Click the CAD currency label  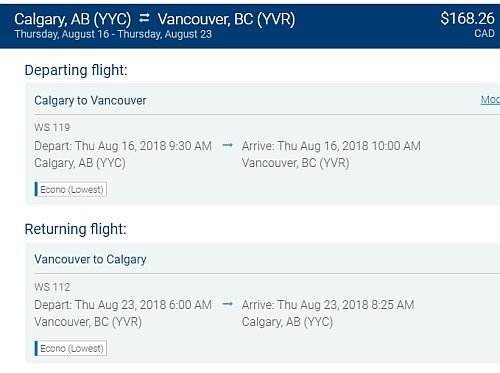484,34
